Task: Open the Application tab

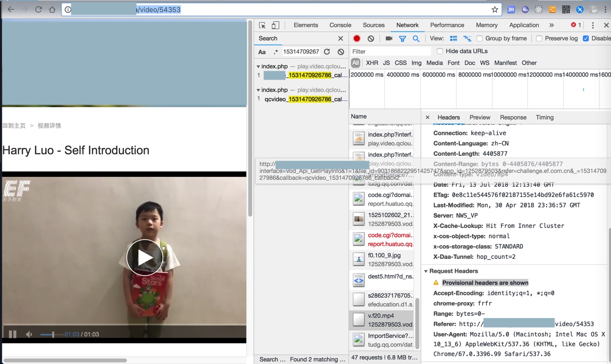Action: [x=524, y=25]
